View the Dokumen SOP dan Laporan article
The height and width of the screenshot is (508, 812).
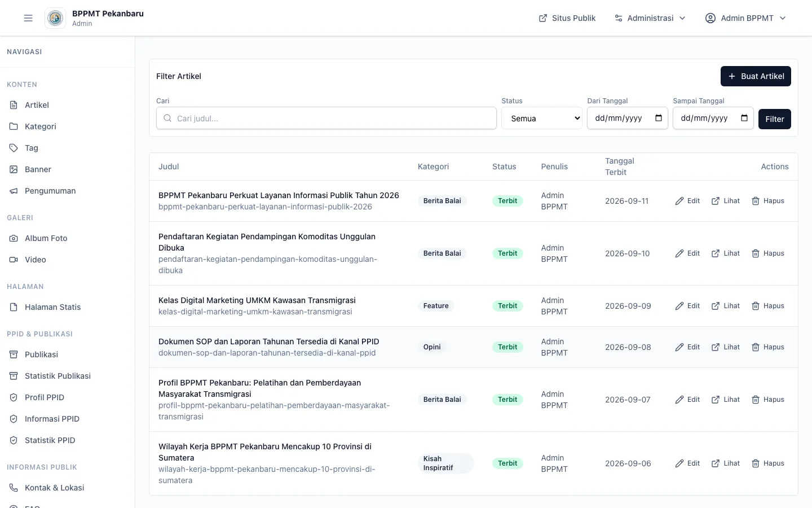(726, 347)
